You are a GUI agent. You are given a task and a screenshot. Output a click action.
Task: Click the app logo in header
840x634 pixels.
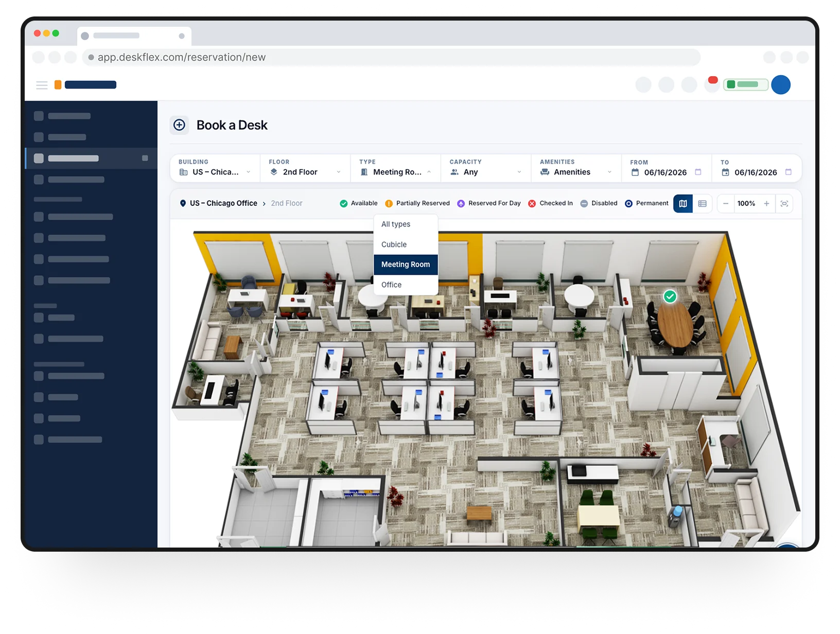[85, 85]
